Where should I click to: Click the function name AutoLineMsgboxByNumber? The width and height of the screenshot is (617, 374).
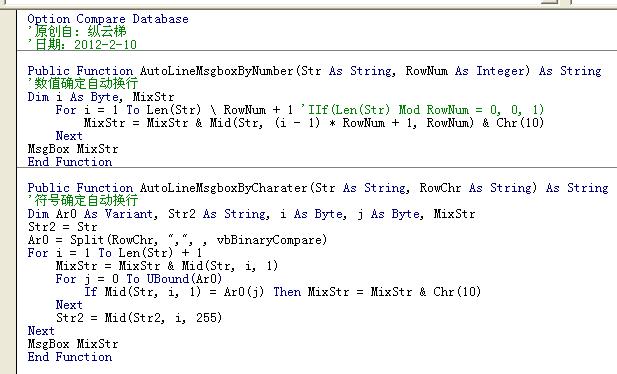point(217,71)
